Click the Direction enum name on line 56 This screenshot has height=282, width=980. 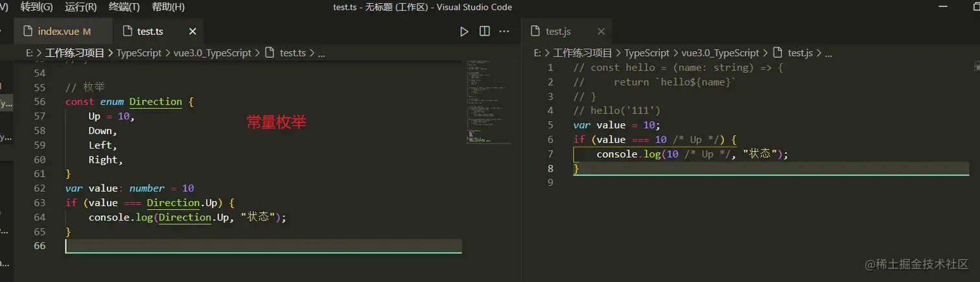click(156, 101)
